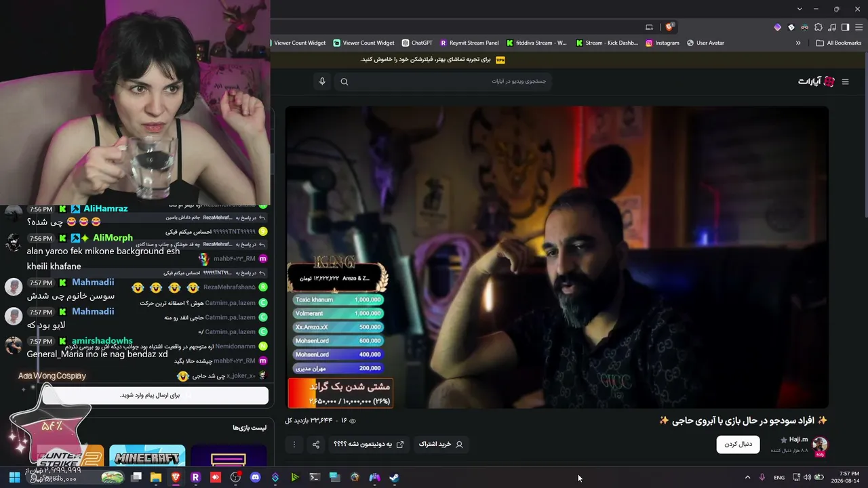Screen dimensions: 868x488
Task: Open the green play-arrow app on taskbar
Action: (x=295, y=477)
